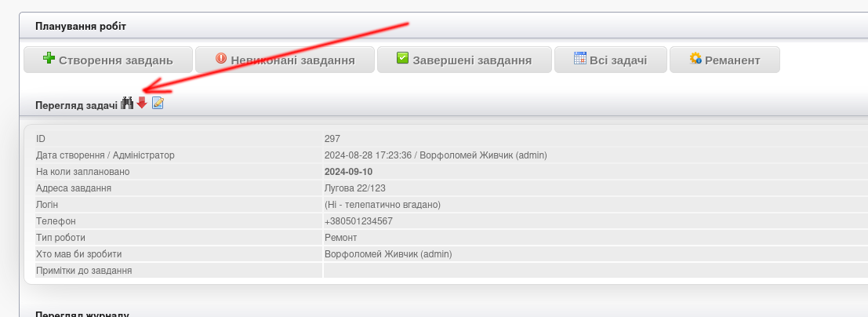The height and width of the screenshot is (317, 868).
Task: Click the work type value Ремонт
Action: pos(341,238)
